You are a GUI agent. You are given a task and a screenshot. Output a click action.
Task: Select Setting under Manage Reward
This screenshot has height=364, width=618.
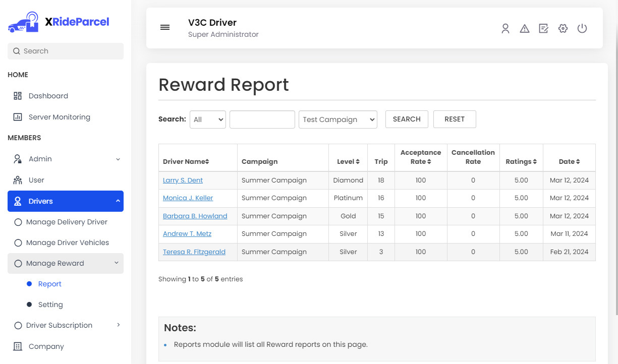[x=50, y=305]
